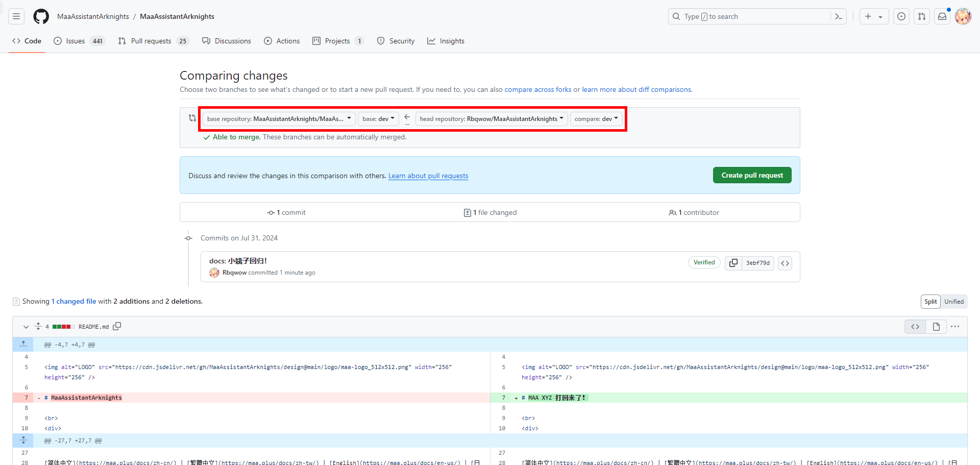The width and height of the screenshot is (980, 465).
Task: Switch to the Pull requests tab
Action: [x=153, y=41]
